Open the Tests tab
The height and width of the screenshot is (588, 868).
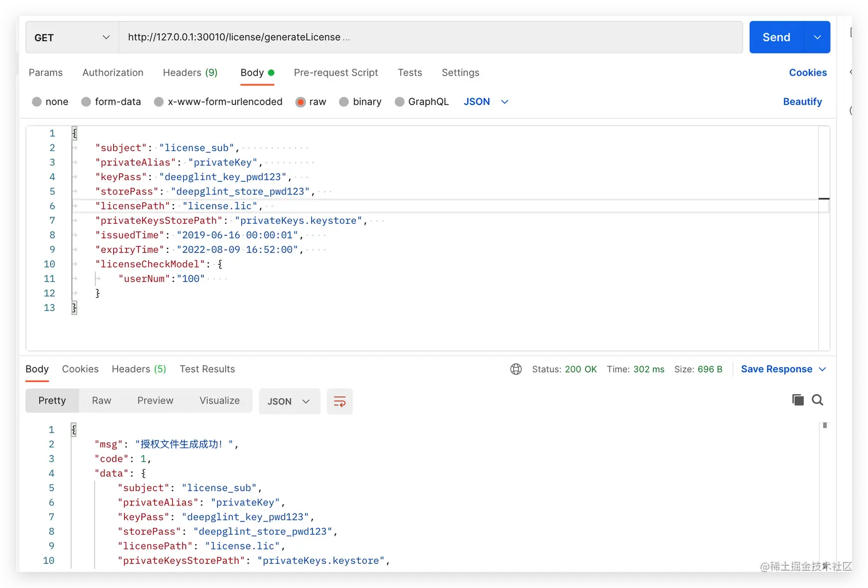coord(410,73)
